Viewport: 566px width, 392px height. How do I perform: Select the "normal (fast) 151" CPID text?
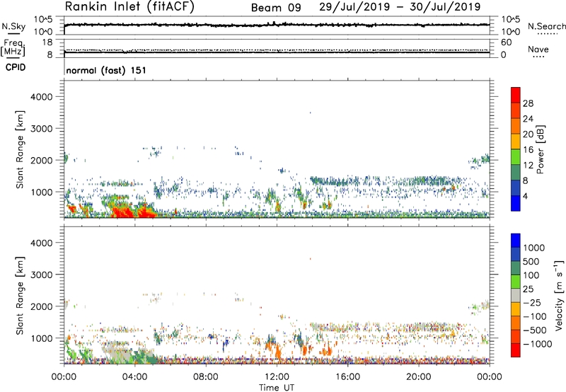click(106, 70)
